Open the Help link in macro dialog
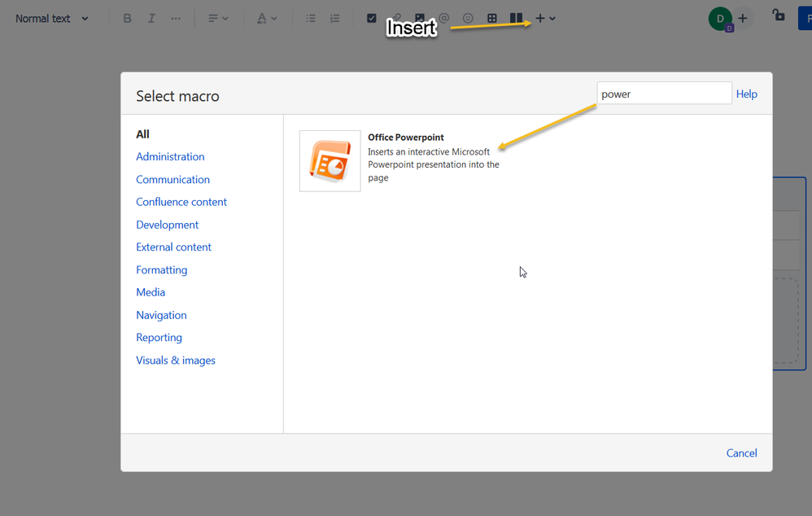 click(746, 94)
